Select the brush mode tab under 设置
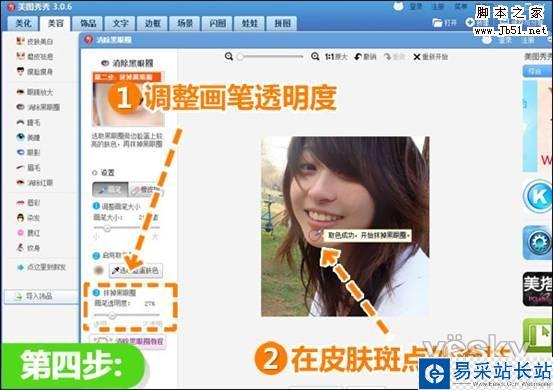The width and height of the screenshot is (553, 390). click(110, 190)
